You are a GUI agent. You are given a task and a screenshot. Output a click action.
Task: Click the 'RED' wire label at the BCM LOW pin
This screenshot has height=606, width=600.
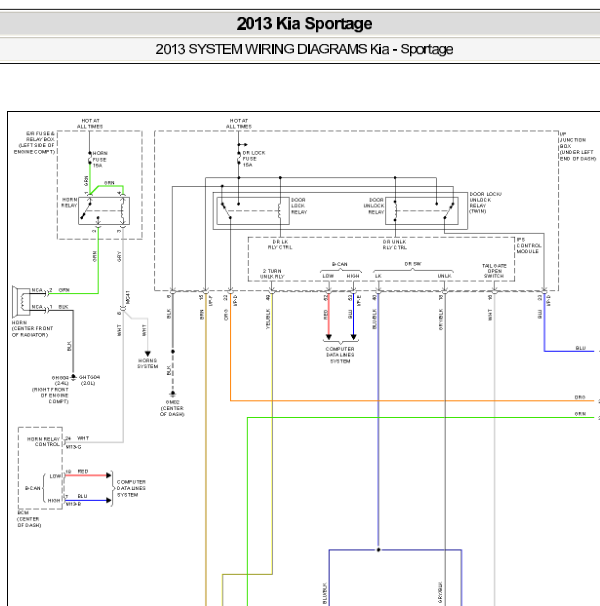click(83, 472)
